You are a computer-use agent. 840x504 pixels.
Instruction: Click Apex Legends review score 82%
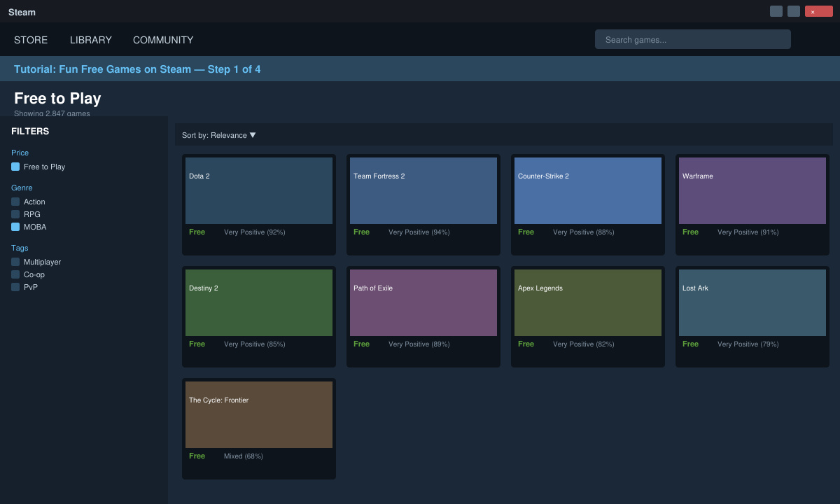click(x=584, y=344)
